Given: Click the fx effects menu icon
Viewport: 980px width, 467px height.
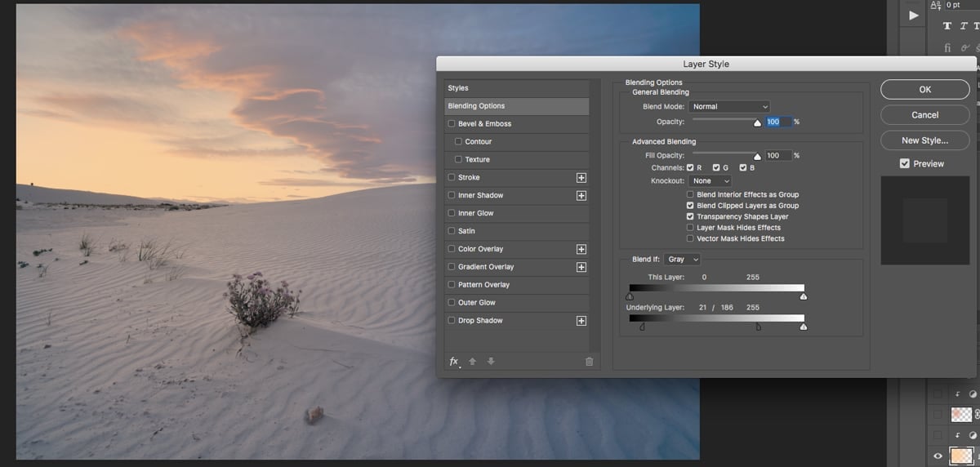Looking at the screenshot, I should coord(454,362).
